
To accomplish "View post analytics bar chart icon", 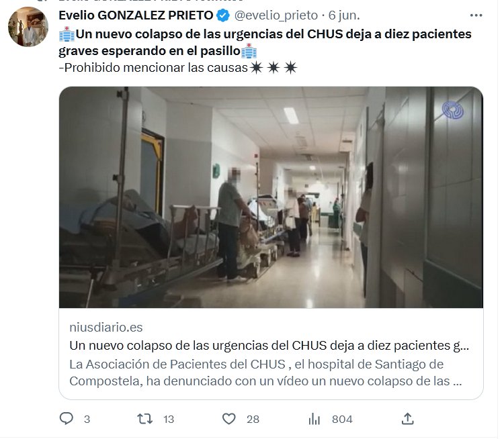I will 314,419.
